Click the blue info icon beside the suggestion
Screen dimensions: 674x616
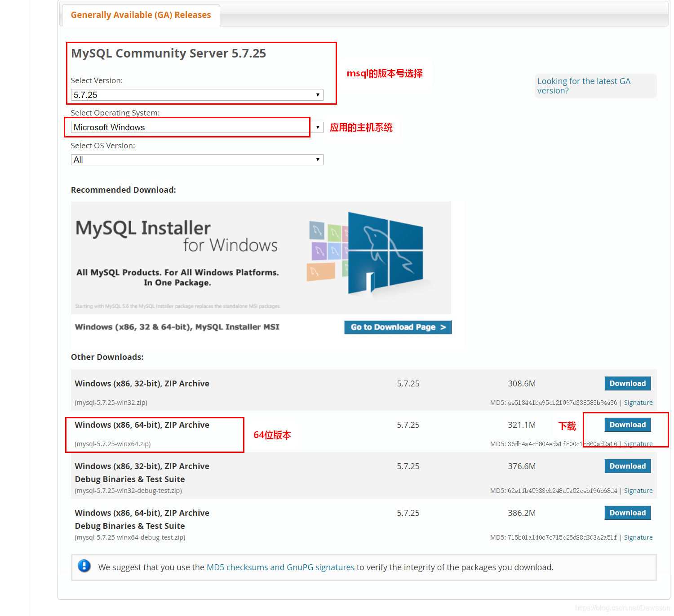[x=84, y=566]
